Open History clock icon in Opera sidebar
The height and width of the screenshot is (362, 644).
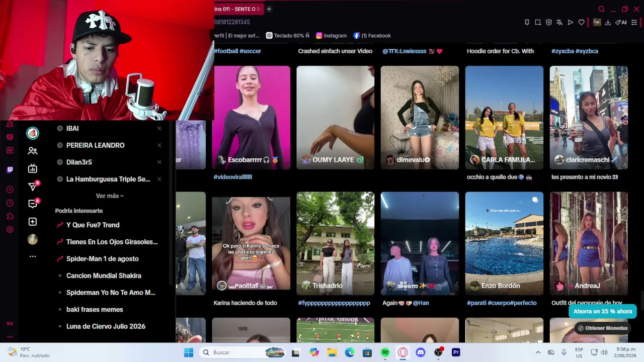pyautogui.click(x=10, y=203)
